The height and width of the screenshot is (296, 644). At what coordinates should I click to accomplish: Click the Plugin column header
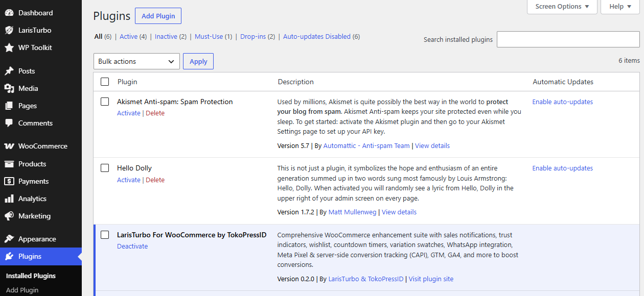(127, 82)
